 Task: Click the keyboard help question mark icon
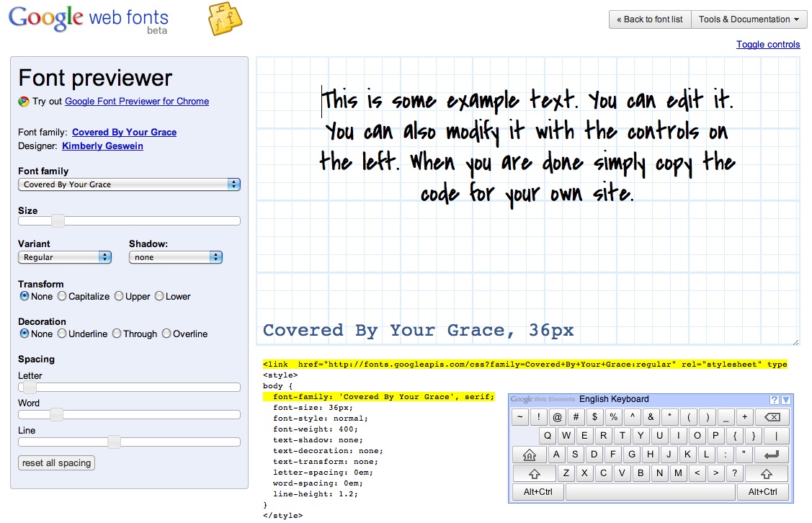775,400
